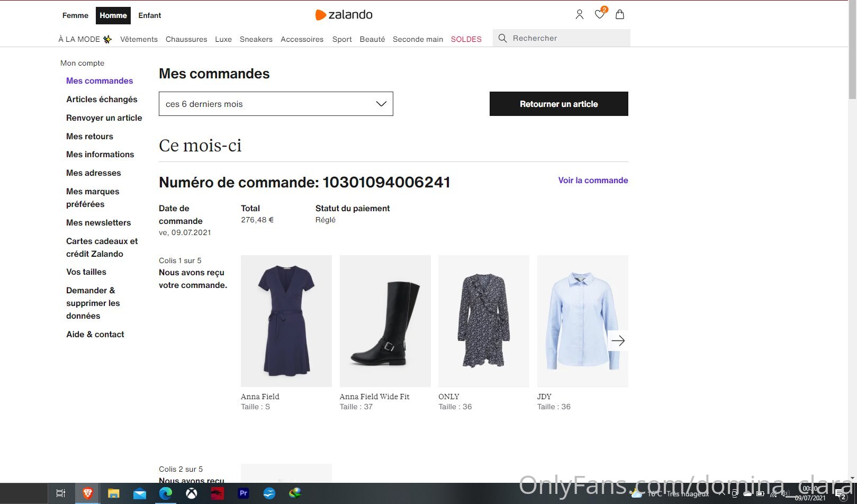This screenshot has width=857, height=504.
Task: Click the Zalando logo
Action: 344,15
